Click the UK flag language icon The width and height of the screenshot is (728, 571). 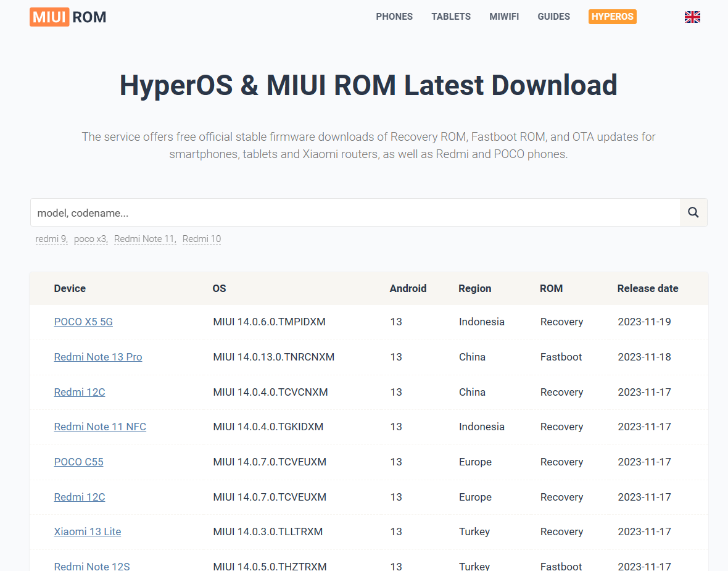692,17
